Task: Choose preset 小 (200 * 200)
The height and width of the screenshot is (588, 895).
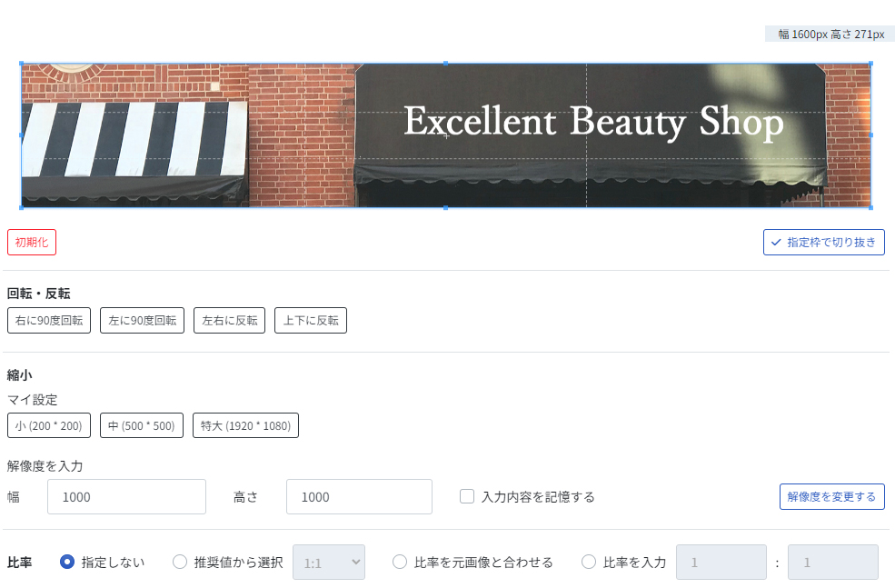Action: click(x=49, y=425)
